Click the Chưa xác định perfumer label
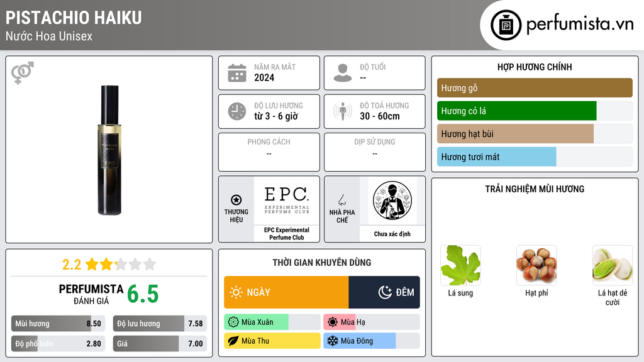The image size is (644, 362). coord(392,234)
